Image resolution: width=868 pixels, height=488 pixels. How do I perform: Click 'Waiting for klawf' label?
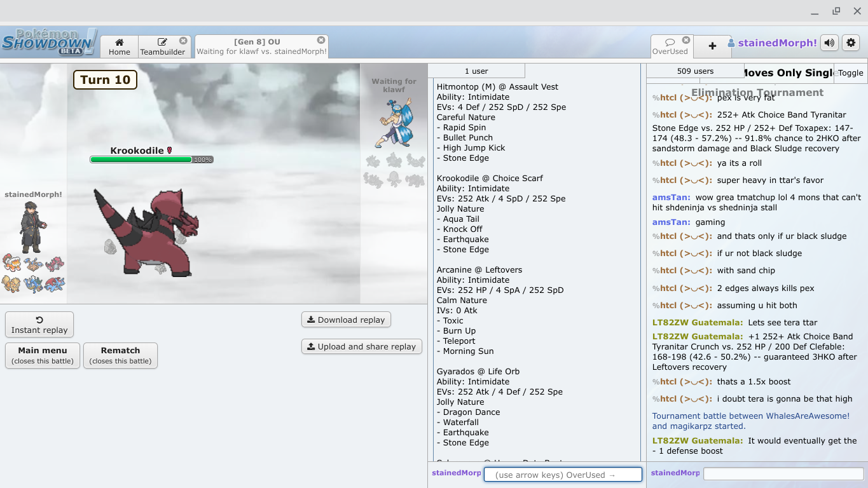click(x=394, y=85)
